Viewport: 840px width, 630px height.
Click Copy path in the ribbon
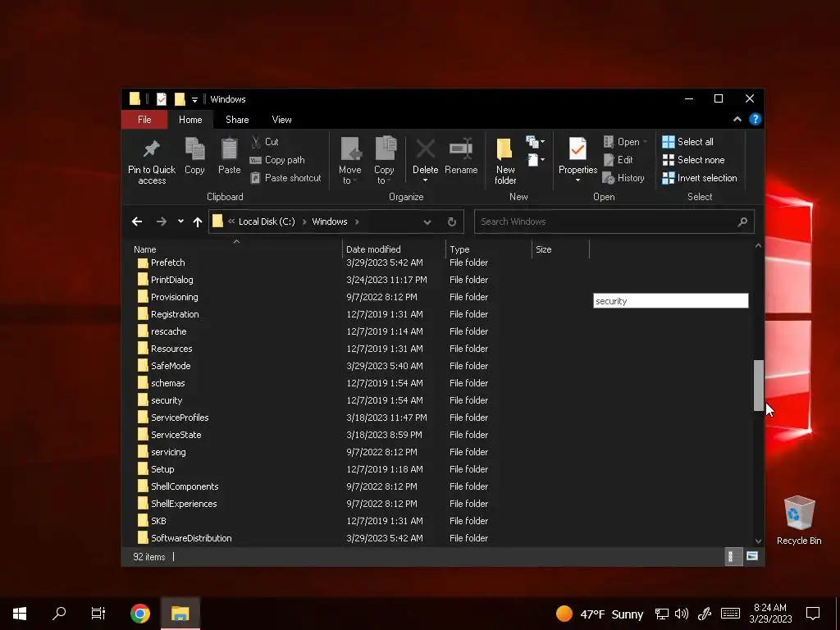point(277,160)
